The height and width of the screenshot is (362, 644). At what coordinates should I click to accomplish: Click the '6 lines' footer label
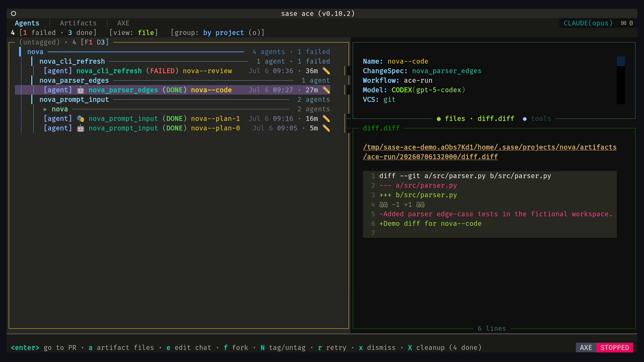coord(492,328)
